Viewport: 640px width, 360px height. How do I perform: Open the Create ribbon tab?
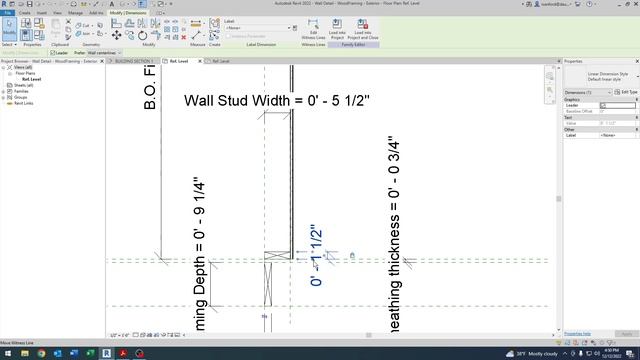point(24,13)
